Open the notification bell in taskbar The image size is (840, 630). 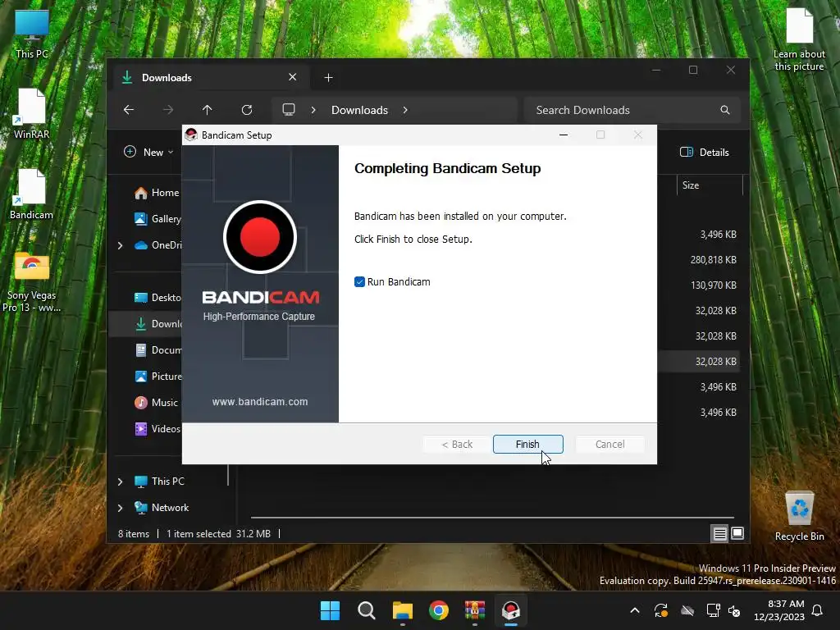click(818, 610)
